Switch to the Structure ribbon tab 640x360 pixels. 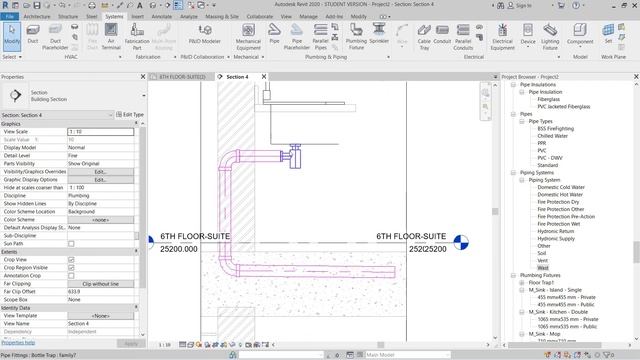pos(68,16)
